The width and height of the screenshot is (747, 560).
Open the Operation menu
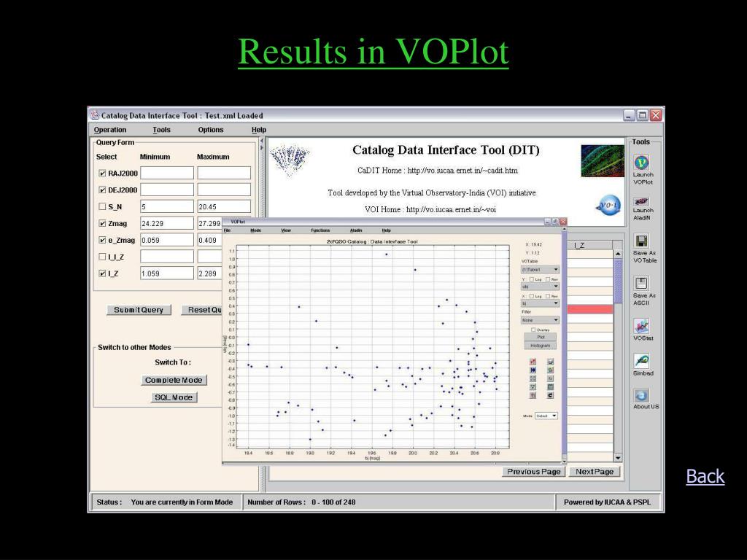pos(110,130)
